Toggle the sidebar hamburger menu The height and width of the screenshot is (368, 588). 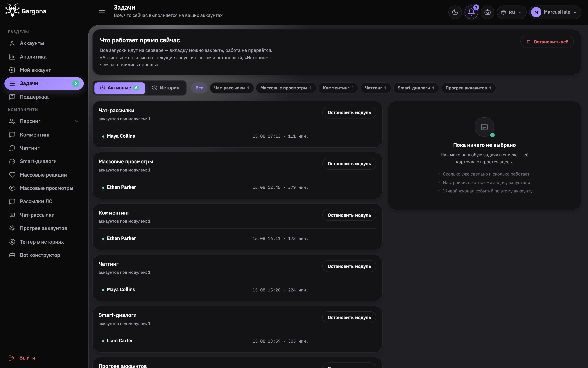(102, 12)
